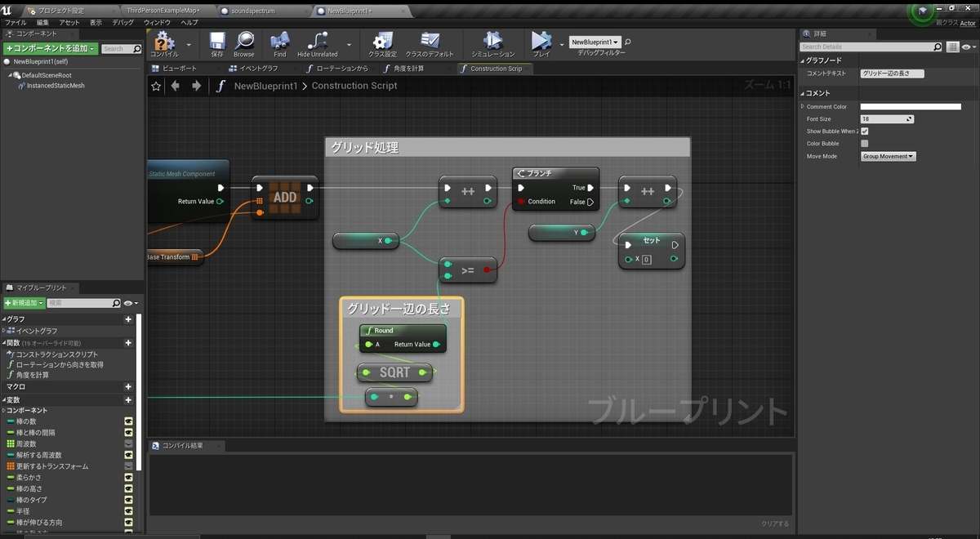
Task: Open the ファイル menu
Action: tap(16, 23)
